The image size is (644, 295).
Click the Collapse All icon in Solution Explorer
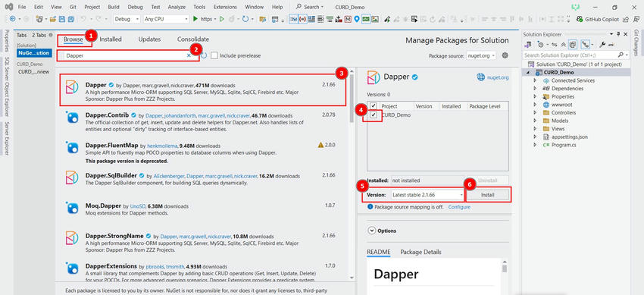(x=563, y=45)
